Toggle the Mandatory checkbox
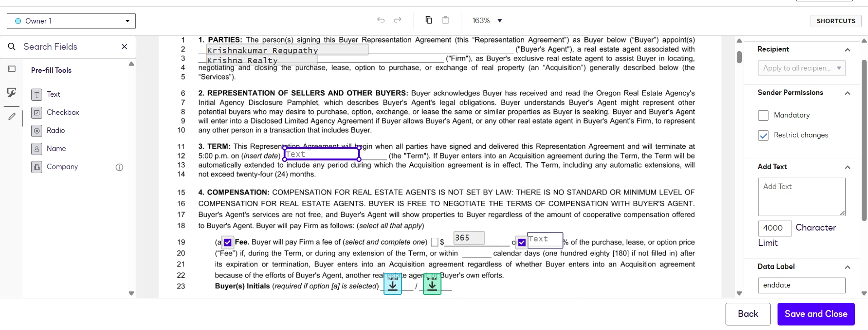 click(x=763, y=115)
